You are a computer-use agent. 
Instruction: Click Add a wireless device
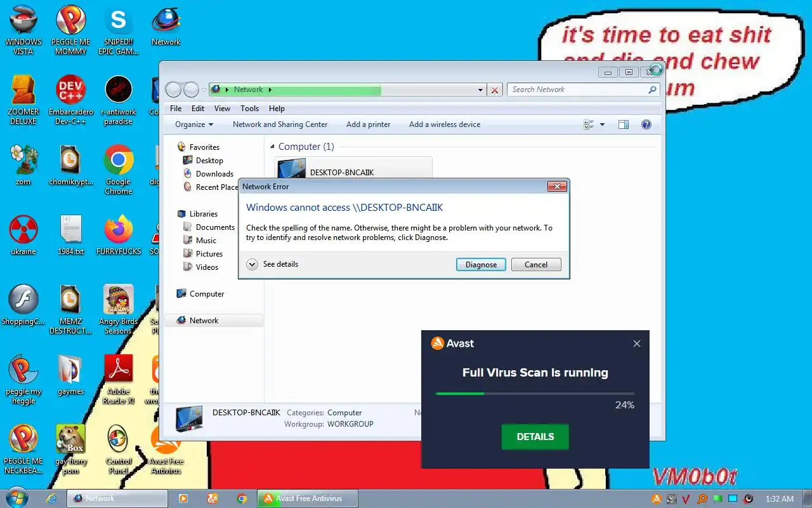[445, 124]
